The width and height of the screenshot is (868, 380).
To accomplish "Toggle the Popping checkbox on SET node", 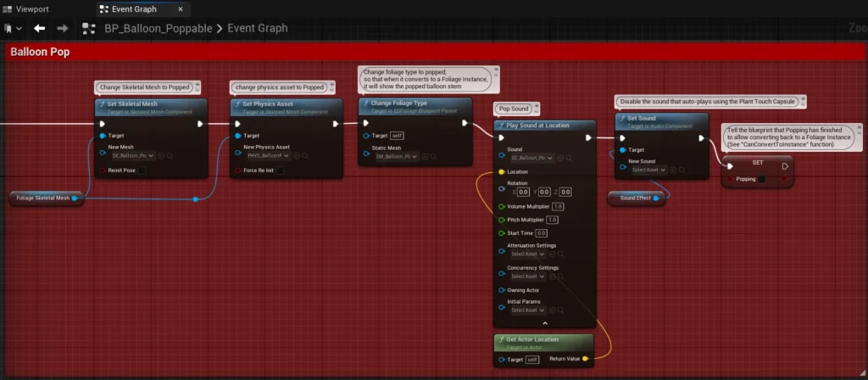I will point(762,179).
